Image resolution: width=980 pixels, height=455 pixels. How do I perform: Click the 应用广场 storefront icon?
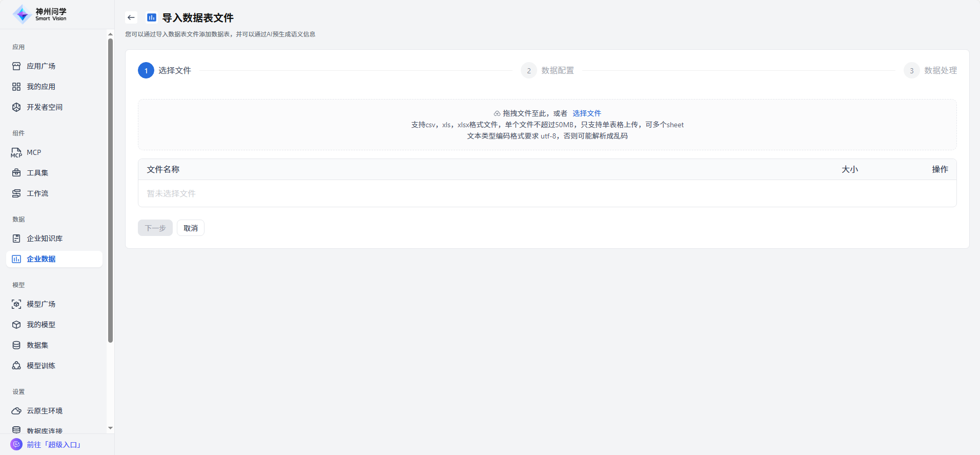tap(16, 66)
